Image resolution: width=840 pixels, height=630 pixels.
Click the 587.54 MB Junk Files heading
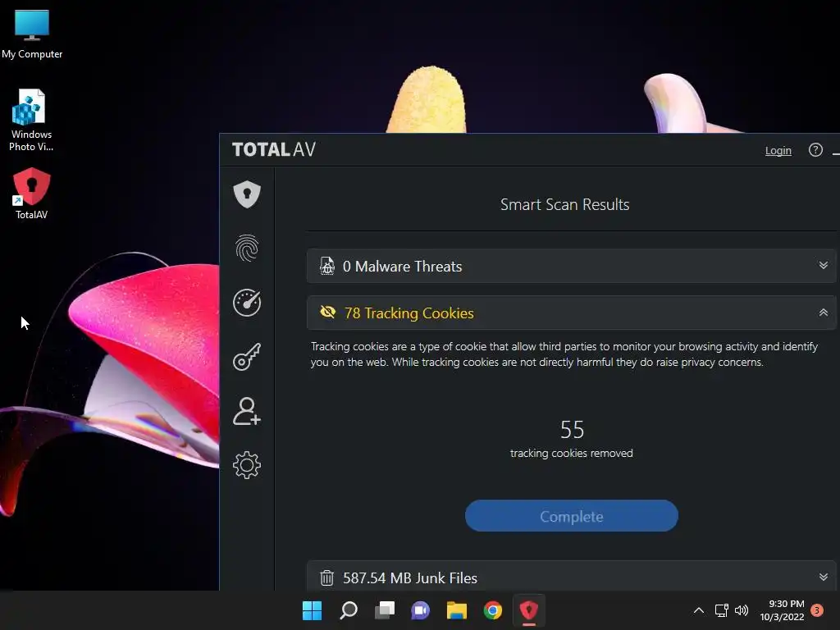(x=410, y=578)
